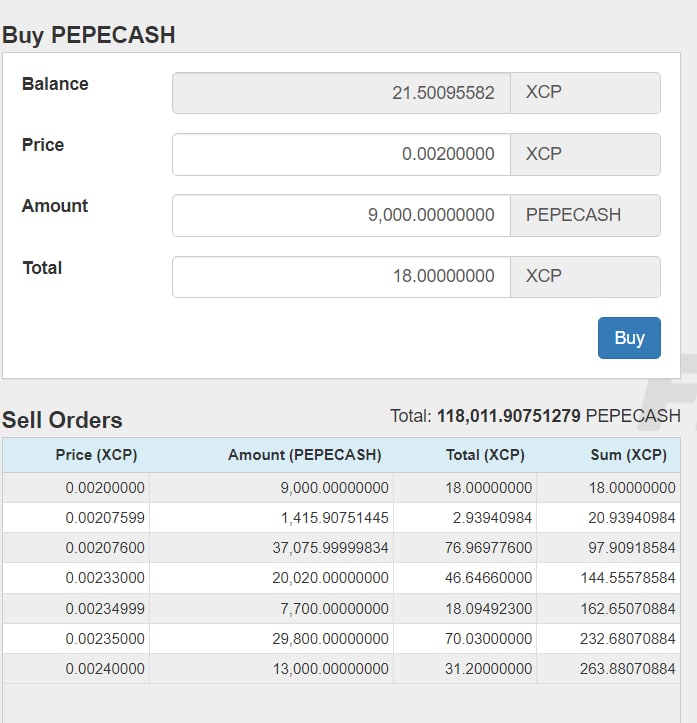This screenshot has width=697, height=723.
Task: Click the Sell Orders heading
Action: (x=62, y=420)
